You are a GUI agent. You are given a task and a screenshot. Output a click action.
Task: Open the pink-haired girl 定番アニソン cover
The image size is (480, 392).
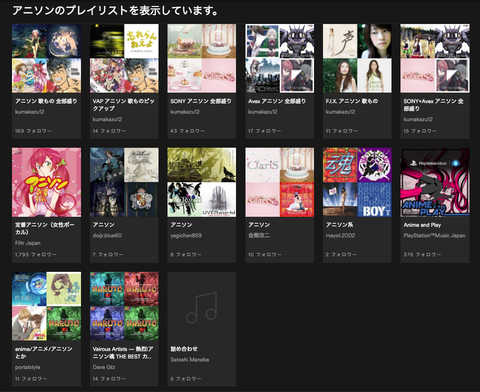point(46,182)
